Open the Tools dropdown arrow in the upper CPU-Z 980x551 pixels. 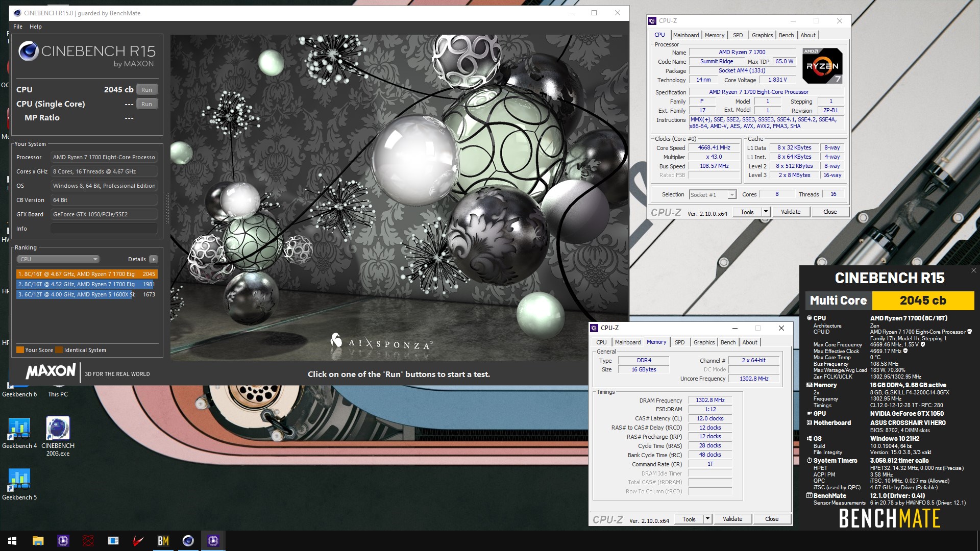766,212
